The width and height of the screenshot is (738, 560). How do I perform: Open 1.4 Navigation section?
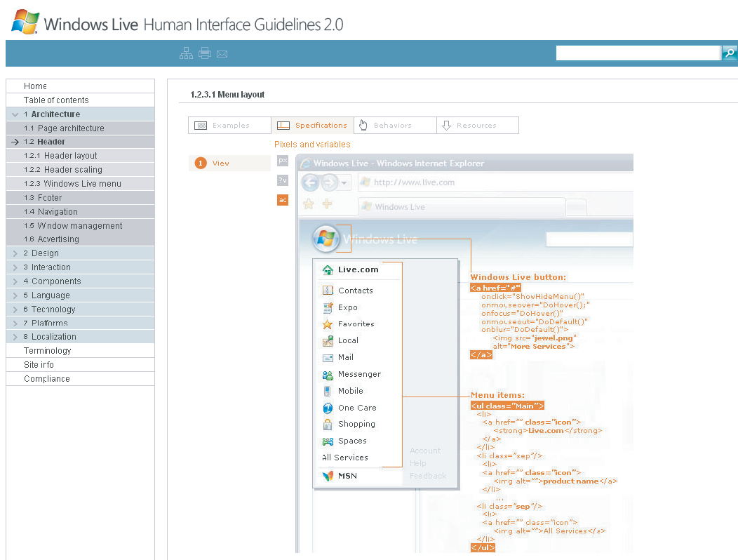81,212
